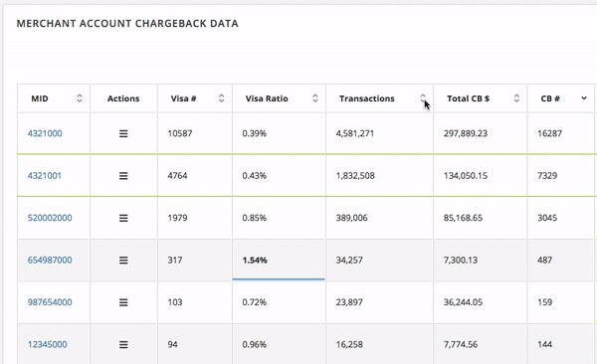The width and height of the screenshot is (597, 364).
Task: Toggle CB # descending sort chevron
Action: (584, 98)
